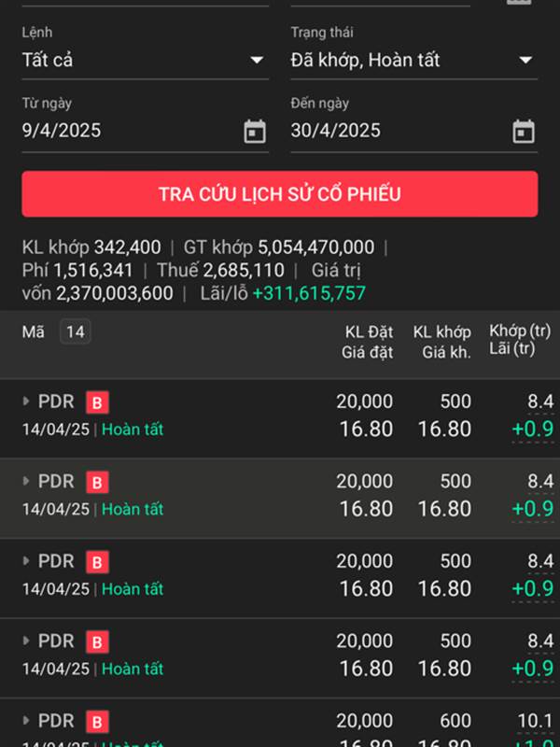
Task: Tap the B badge on second PDR row
Action: tap(98, 482)
